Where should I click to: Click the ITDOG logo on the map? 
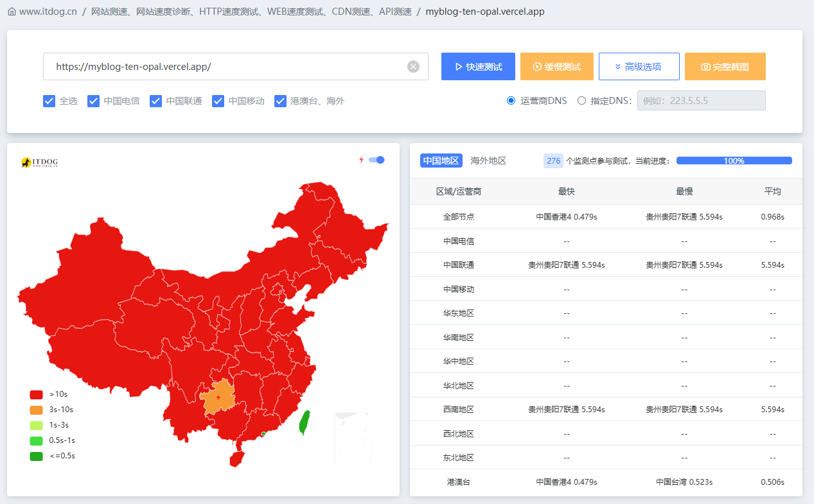tap(39, 163)
